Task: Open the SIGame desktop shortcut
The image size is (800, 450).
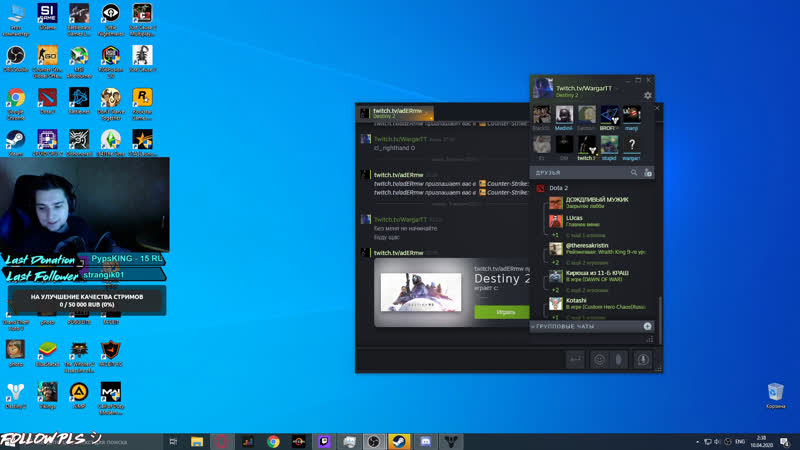Action: [47, 17]
